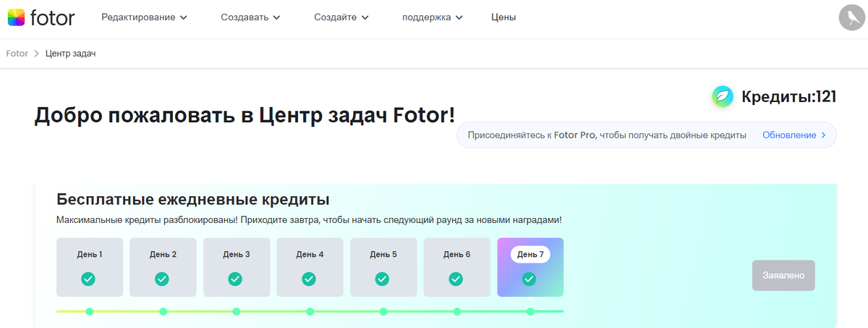Image resolution: width=868 pixels, height=328 pixels.
Task: Expand the Создавать dropdown menu
Action: pyautogui.click(x=251, y=17)
